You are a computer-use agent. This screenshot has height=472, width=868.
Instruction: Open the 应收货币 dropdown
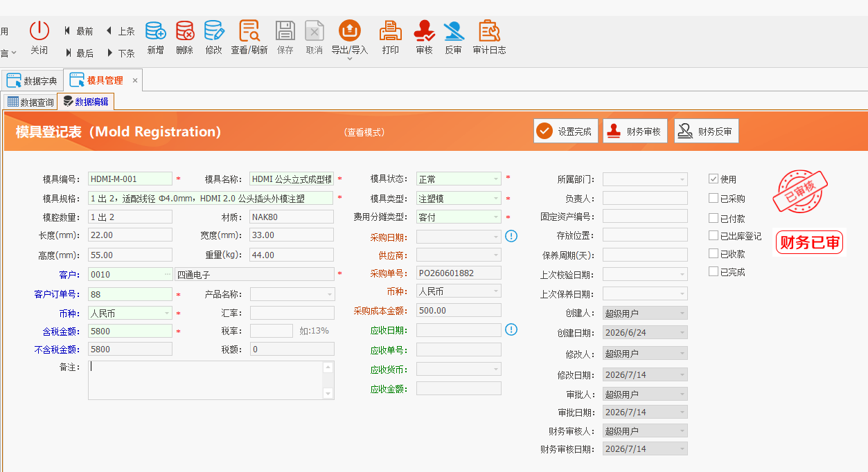click(x=496, y=370)
